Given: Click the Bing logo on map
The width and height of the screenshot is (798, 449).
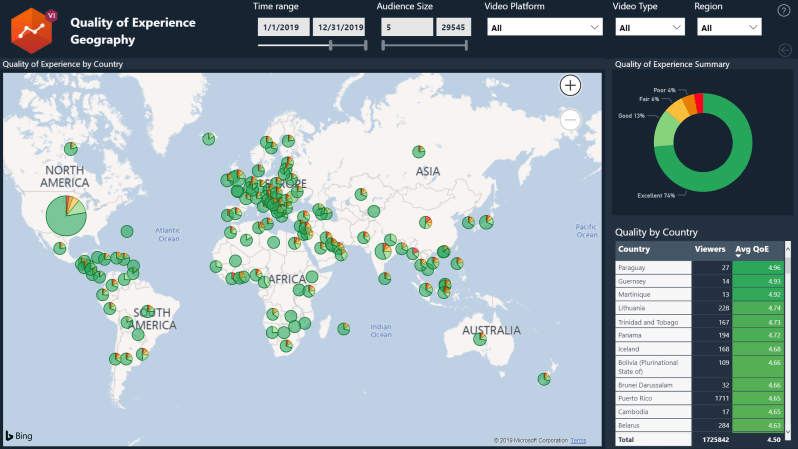Looking at the screenshot, I should point(19,435).
